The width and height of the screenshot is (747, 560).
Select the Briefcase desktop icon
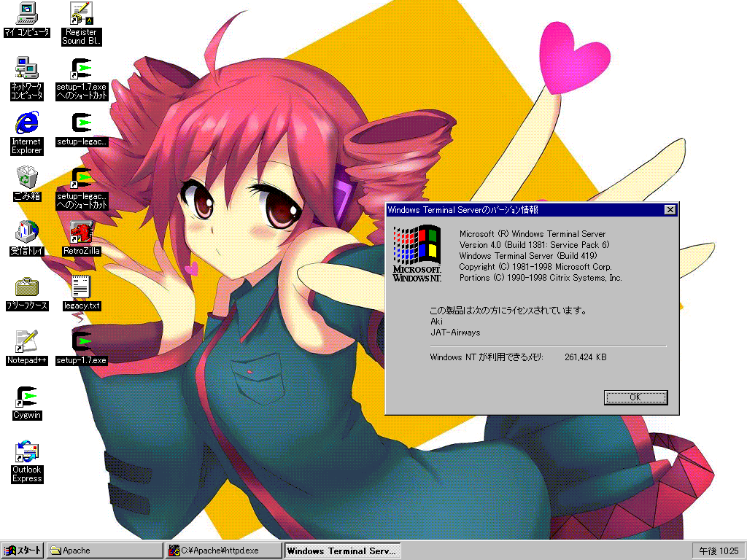(27, 287)
